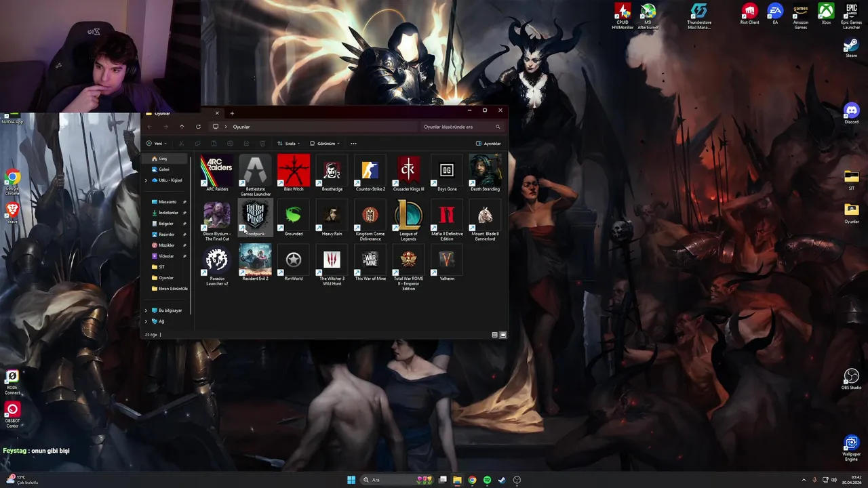The height and width of the screenshot is (488, 868).
Task: Select Mount Blade II Bannerlord icon
Action: 485,221
